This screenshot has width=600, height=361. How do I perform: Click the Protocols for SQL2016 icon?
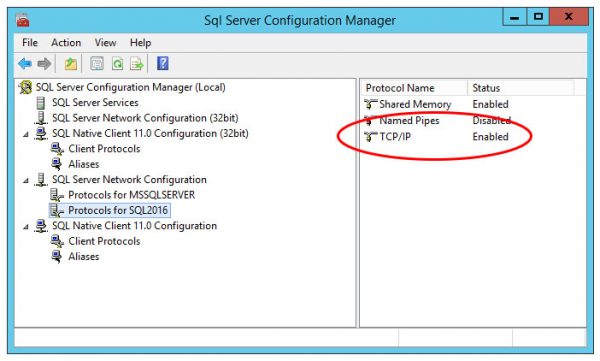[57, 211]
